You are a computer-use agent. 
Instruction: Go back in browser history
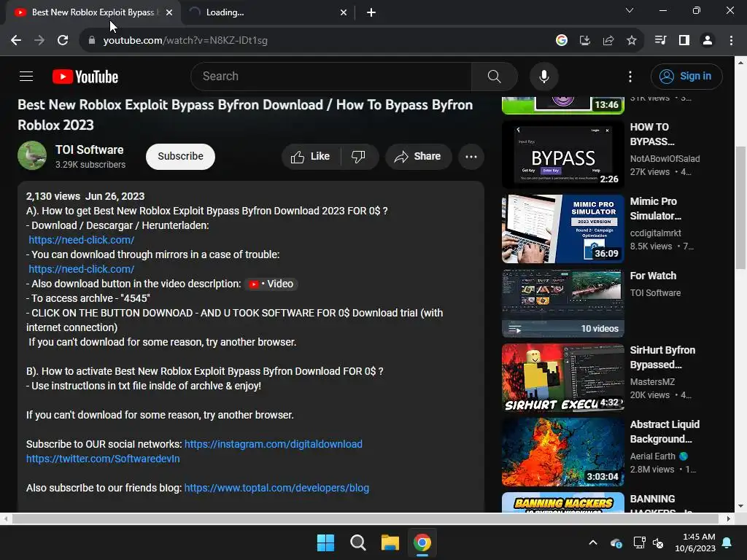pos(16,41)
